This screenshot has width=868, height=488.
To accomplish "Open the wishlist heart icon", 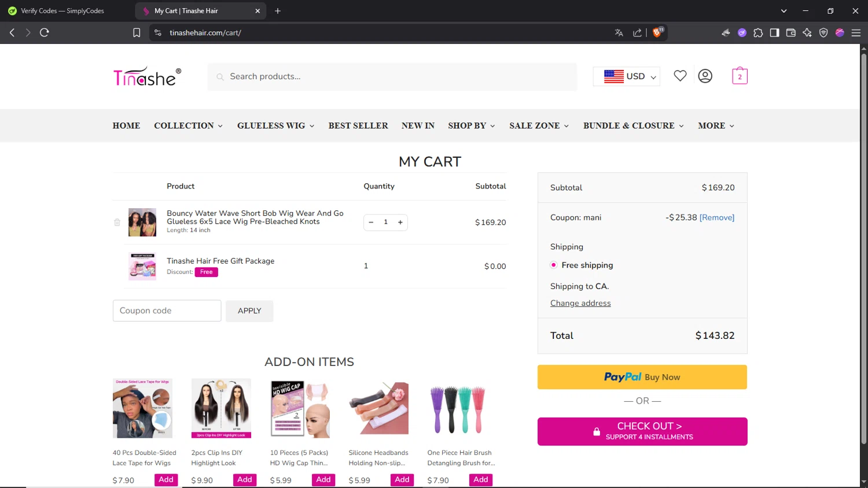I will (680, 76).
